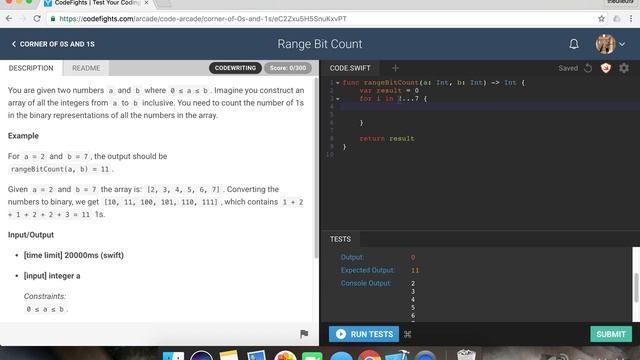This screenshot has width=640, height=360.
Task: Bookmark page with the star icon
Action: [601, 19]
